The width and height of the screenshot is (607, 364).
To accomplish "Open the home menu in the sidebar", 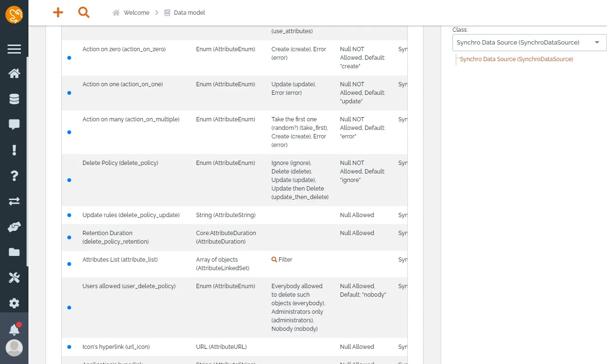I will pos(14,73).
